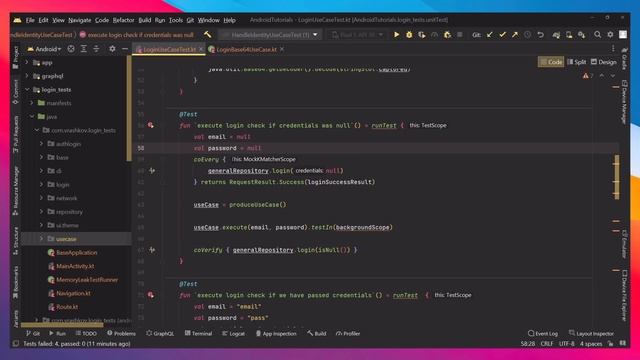Collapse all tree nodes in Project panel
Screen dimensions: 640x360
tap(96, 49)
